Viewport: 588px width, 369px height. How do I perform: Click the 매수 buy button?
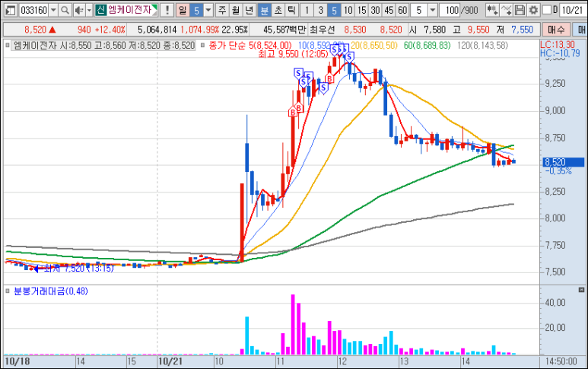point(556,29)
